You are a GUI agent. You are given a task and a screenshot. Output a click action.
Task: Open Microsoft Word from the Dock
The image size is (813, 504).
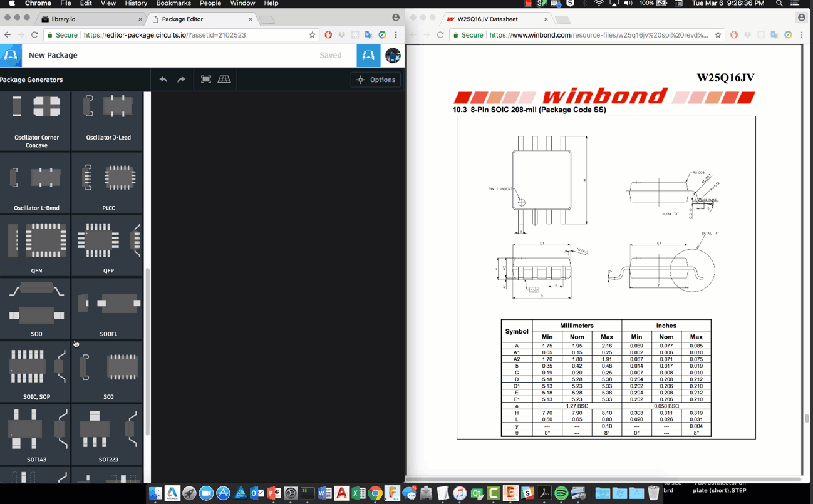[x=324, y=493]
